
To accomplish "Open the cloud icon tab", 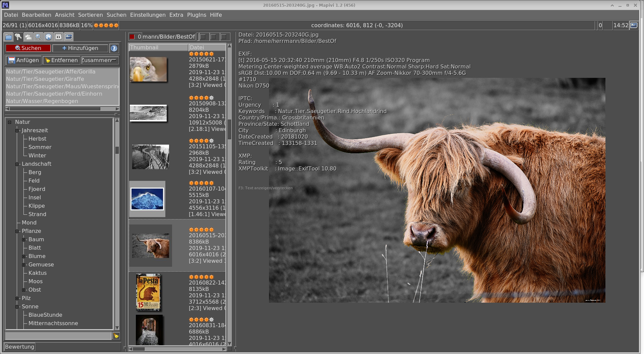I will point(29,37).
